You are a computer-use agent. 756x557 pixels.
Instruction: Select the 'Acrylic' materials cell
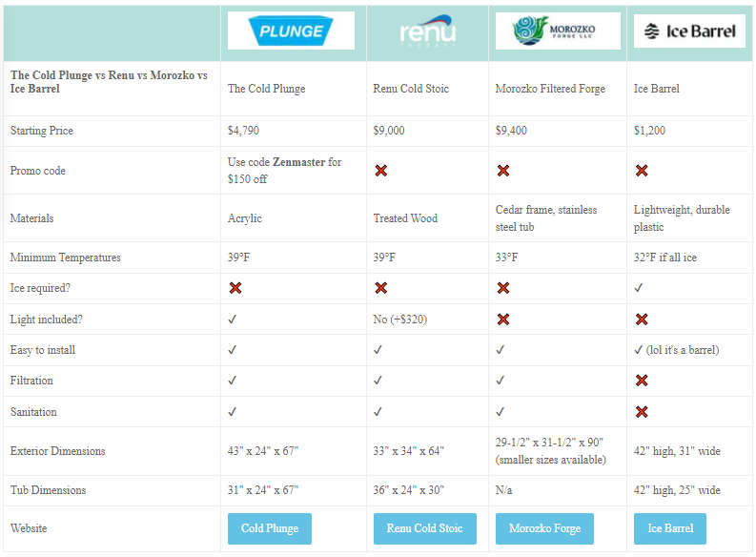coord(244,218)
